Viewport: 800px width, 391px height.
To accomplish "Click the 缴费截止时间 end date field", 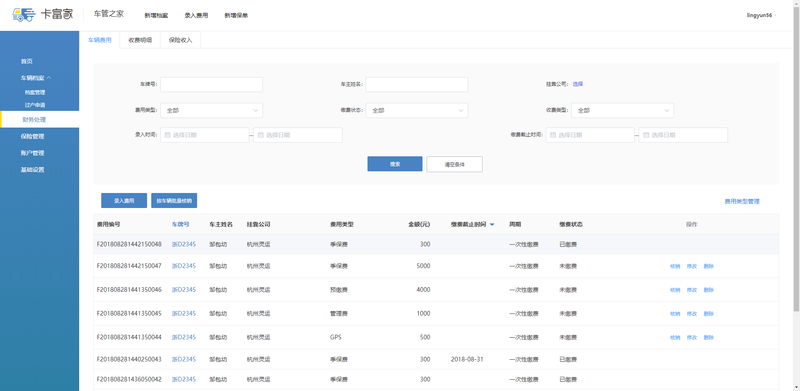I will [x=683, y=135].
